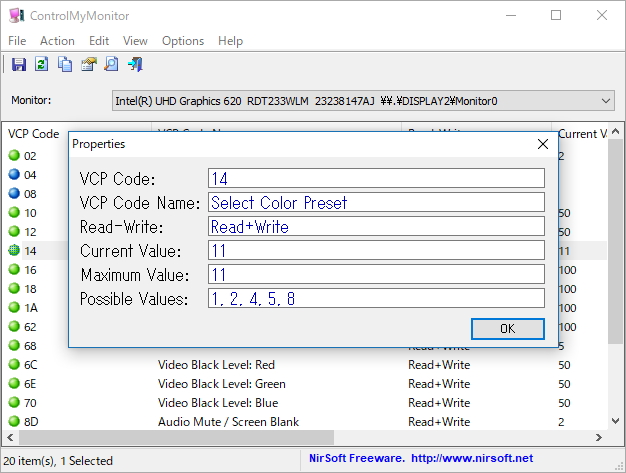Open the Options menu

183,41
